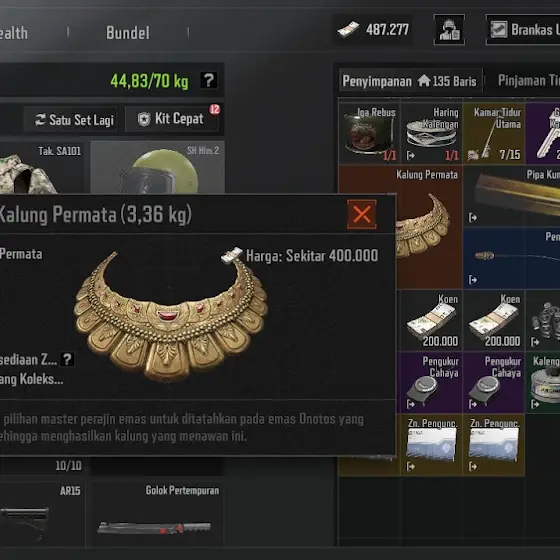Click the first Koen 200.000 cash stack
Screen dimensions: 560x560
(x=432, y=320)
